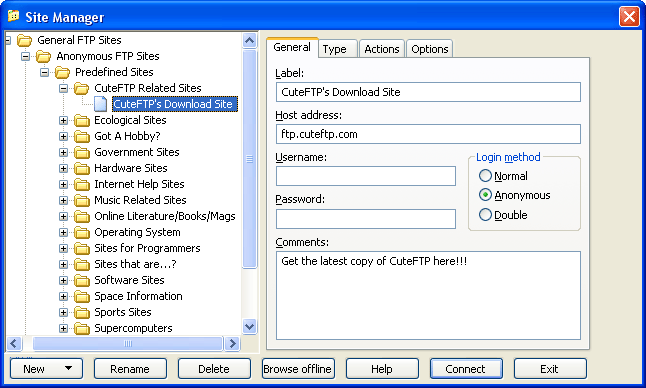Viewport: 646px width, 388px height.
Task: Open Help from the bottom buttons
Action: pyautogui.click(x=382, y=369)
